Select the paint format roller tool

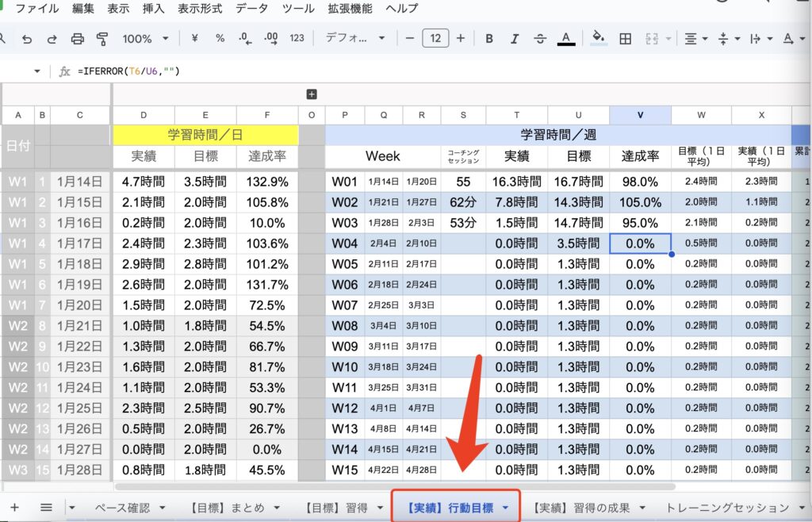[x=101, y=39]
